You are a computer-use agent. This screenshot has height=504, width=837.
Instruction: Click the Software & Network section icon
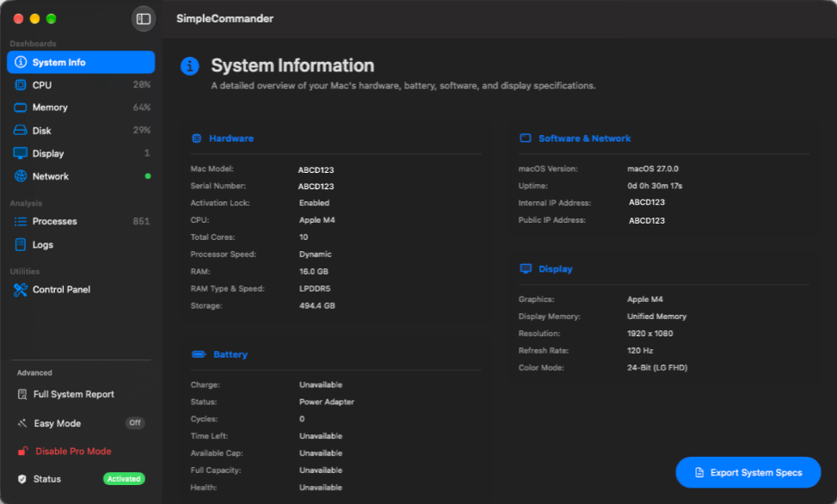click(x=526, y=138)
